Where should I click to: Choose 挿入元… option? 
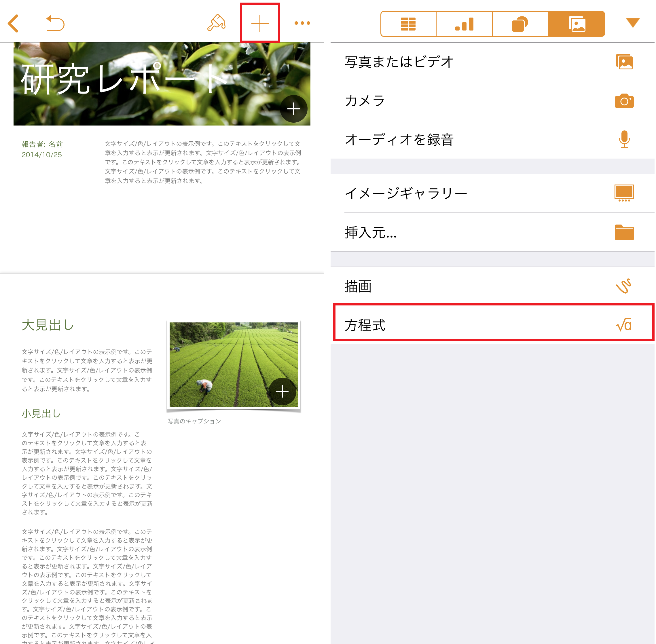[x=493, y=232]
